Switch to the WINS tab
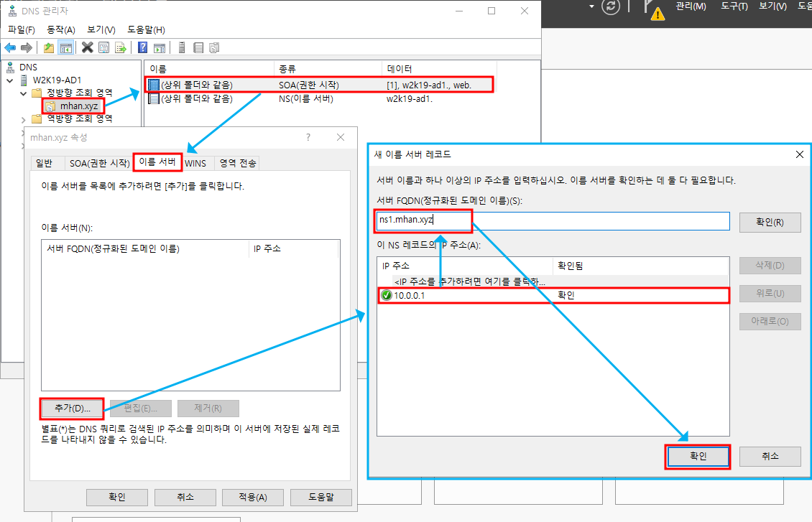The width and height of the screenshot is (812, 522). coord(195,164)
